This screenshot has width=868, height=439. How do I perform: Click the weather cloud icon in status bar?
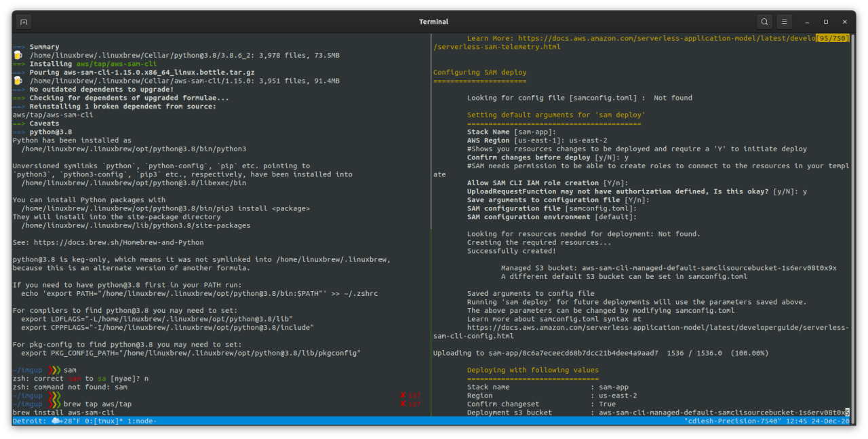coord(56,421)
